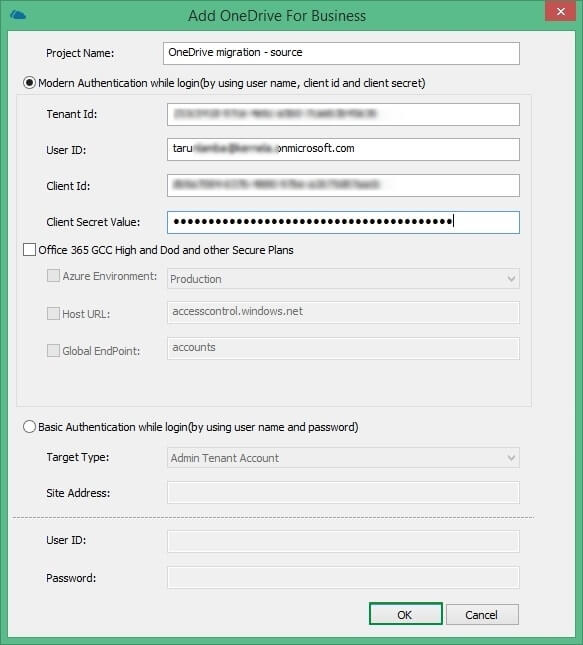Click the Client Secret Value field
This screenshot has height=645, width=583.
(x=343, y=222)
